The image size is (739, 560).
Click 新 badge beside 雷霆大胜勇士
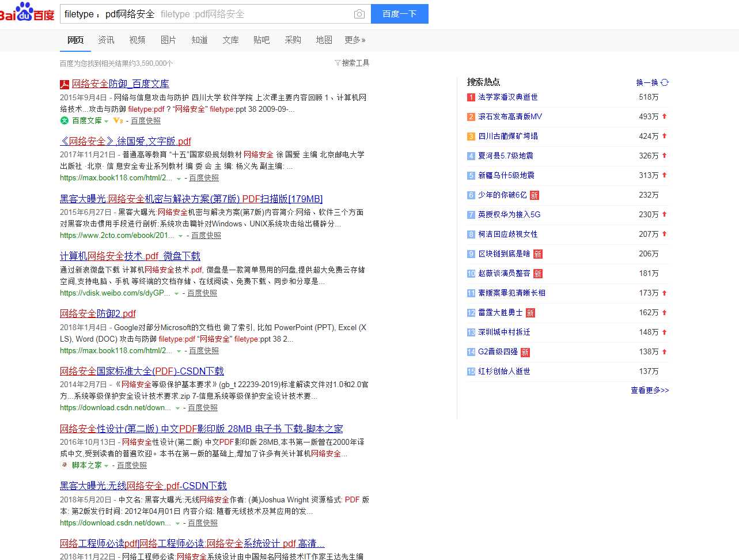pyautogui.click(x=530, y=313)
